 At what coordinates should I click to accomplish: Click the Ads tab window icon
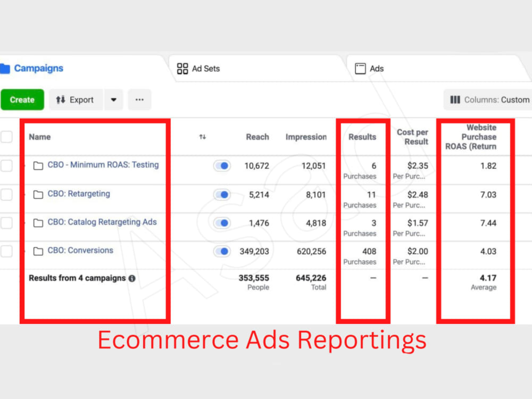pyautogui.click(x=360, y=69)
